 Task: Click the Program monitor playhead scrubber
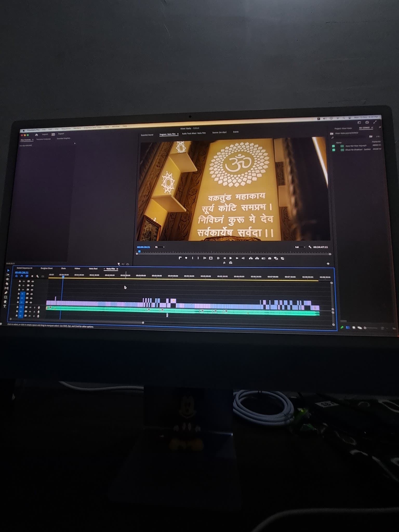139,251
